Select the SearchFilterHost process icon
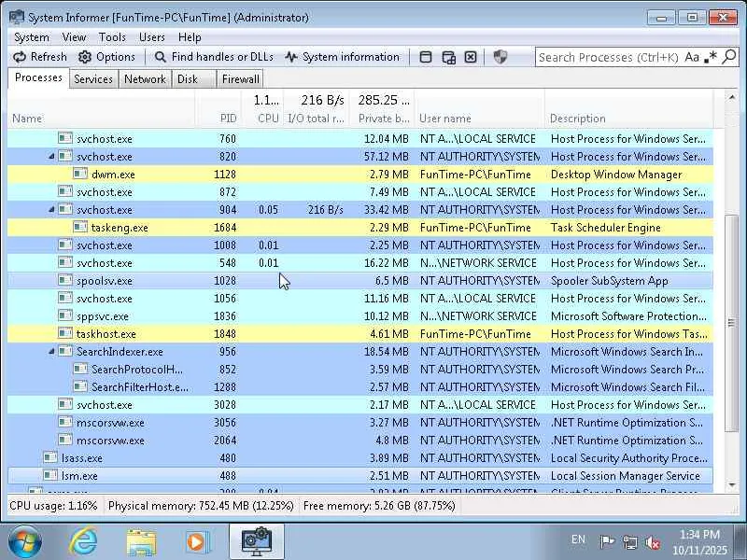747x560 pixels. pyautogui.click(x=80, y=386)
